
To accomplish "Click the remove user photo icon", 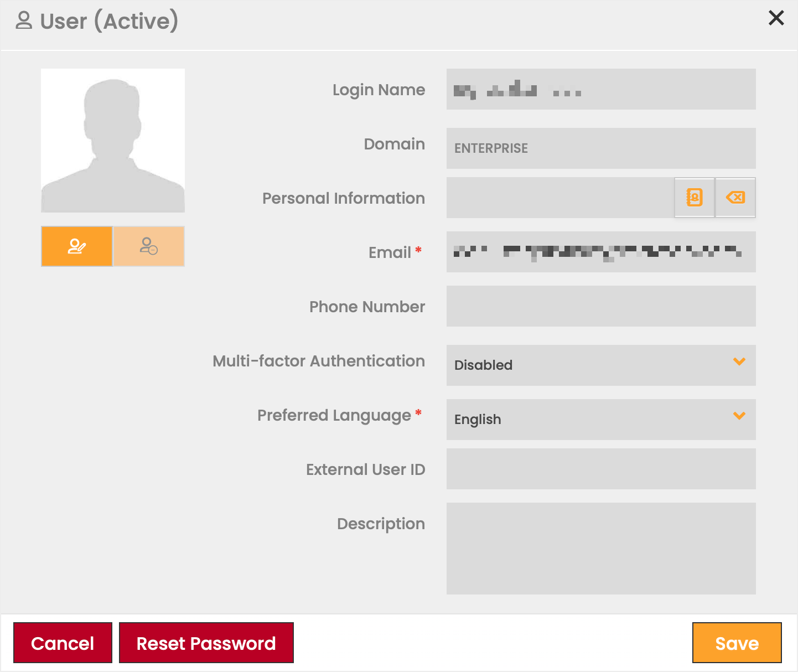I will click(x=149, y=246).
